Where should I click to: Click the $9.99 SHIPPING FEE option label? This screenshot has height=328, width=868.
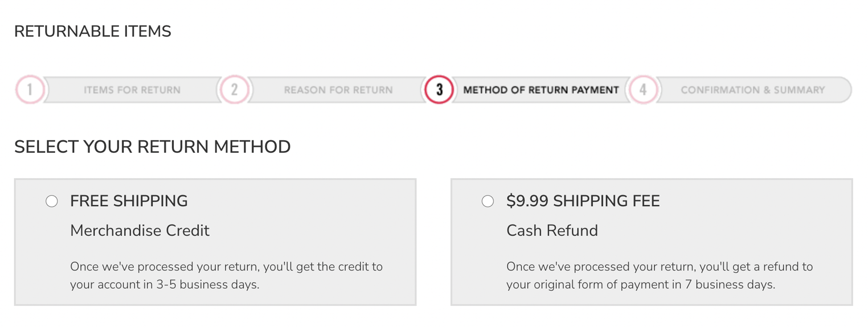pos(583,201)
